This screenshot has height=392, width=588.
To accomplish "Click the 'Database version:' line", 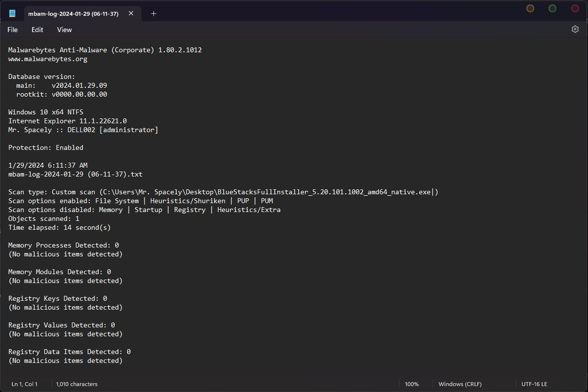I will click(41, 76).
